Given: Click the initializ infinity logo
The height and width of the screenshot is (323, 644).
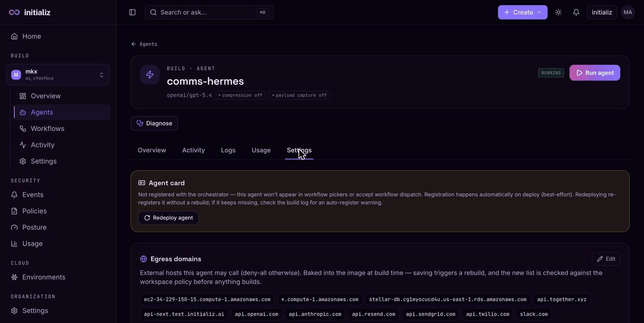Looking at the screenshot, I should [x=14, y=12].
